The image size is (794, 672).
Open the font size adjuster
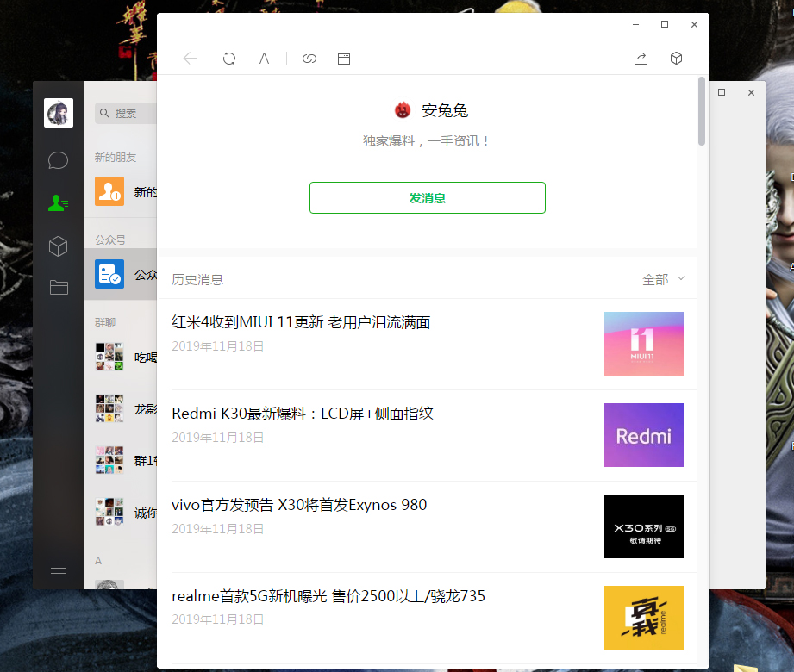click(264, 59)
